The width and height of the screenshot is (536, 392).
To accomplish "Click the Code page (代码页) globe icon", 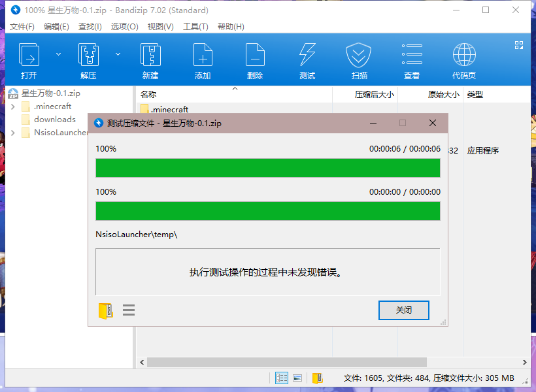I will [x=464, y=55].
